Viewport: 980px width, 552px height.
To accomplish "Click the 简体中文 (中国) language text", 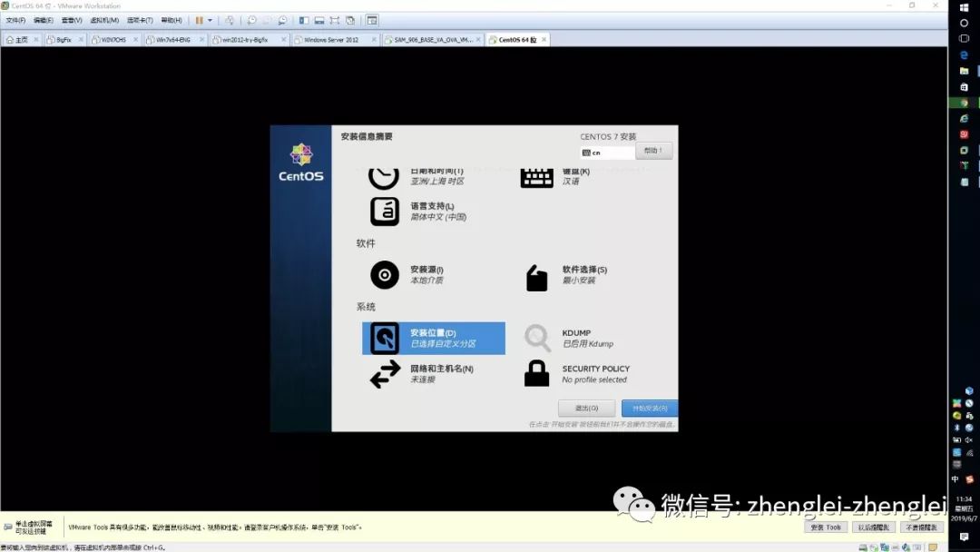I will click(438, 217).
